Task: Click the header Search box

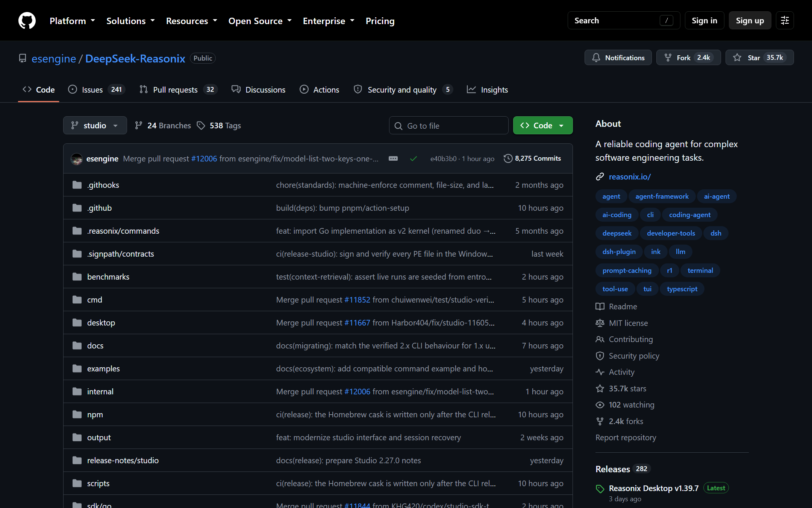Action: pos(624,20)
